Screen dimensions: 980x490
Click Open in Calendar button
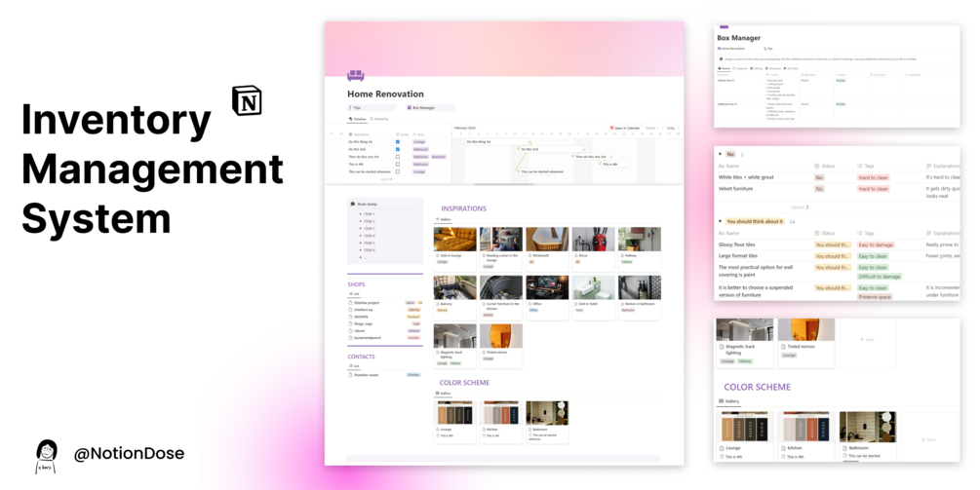[626, 128]
